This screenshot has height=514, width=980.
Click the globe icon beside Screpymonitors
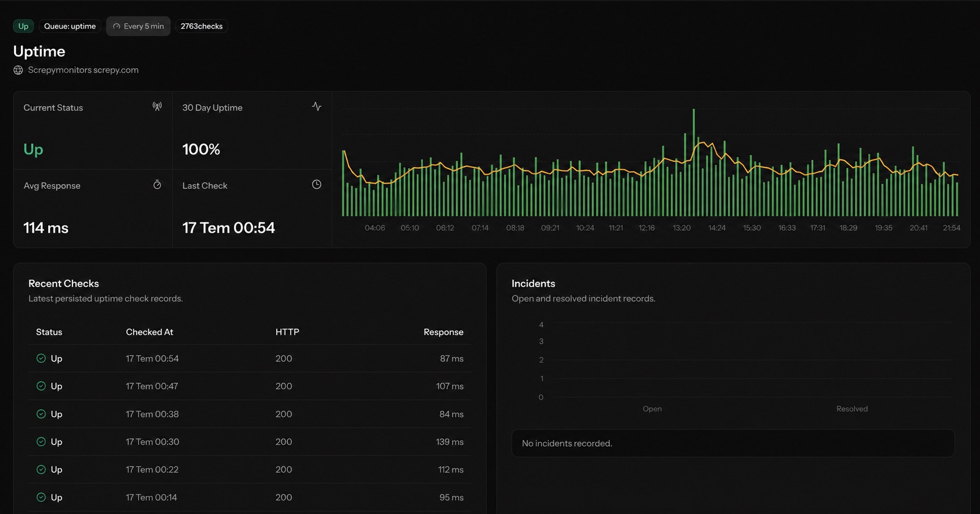click(x=18, y=70)
